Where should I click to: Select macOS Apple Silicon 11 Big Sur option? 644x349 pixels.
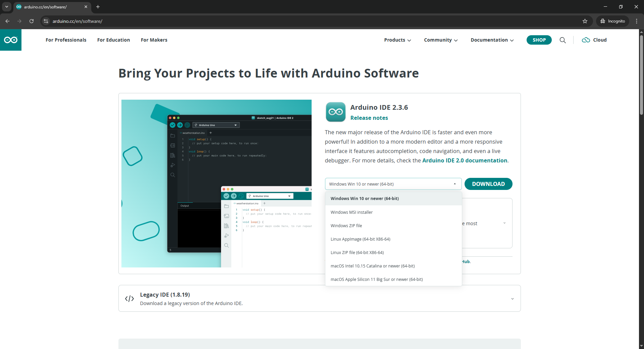[376, 279]
